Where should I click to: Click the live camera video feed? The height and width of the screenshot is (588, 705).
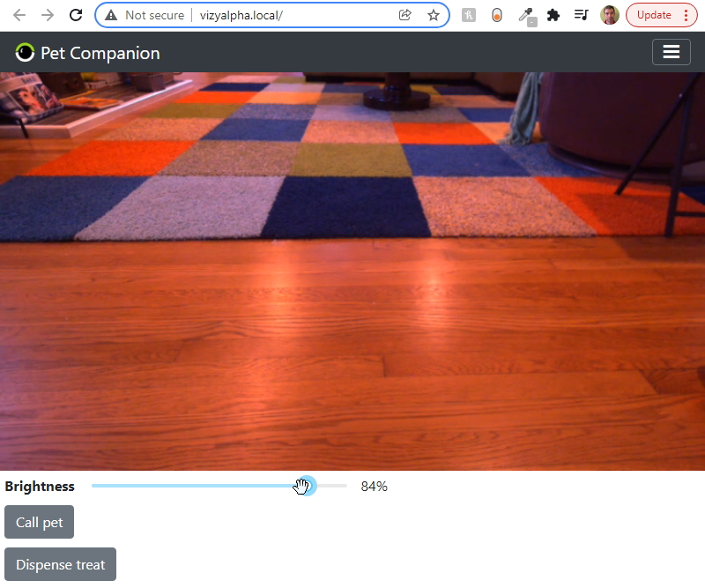[x=352, y=271]
